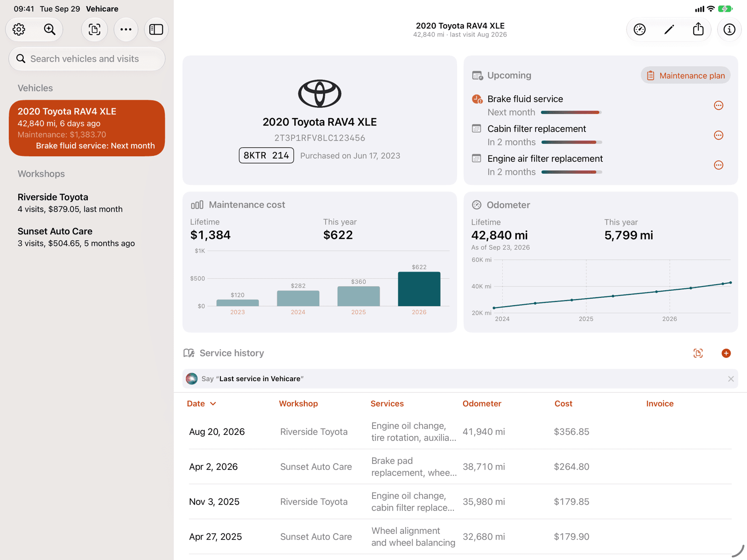
Task: Tap the Siri icon in suggestion banner
Action: (x=191, y=379)
